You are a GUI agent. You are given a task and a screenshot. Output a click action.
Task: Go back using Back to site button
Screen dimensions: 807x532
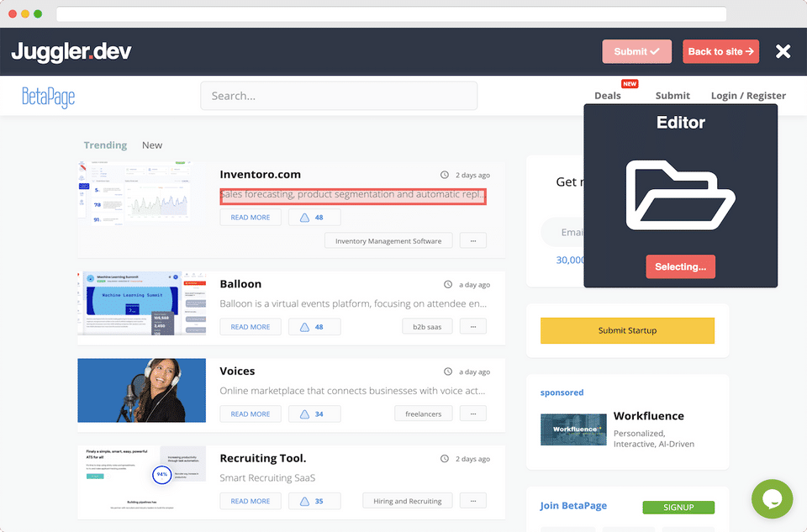coord(720,51)
